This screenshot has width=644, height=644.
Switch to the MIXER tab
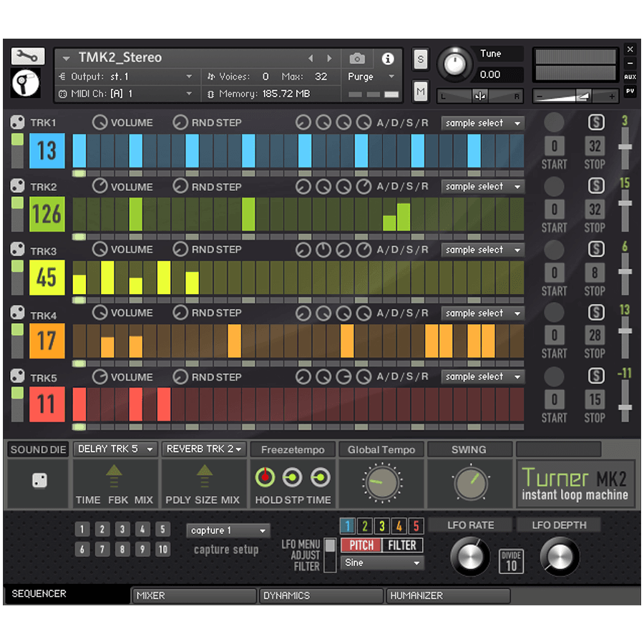click(x=194, y=595)
